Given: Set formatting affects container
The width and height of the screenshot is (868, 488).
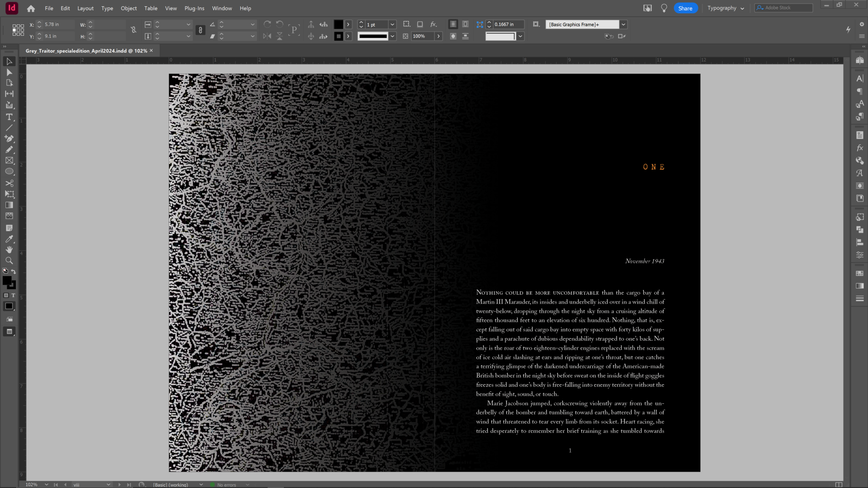Looking at the screenshot, I should click(6, 295).
